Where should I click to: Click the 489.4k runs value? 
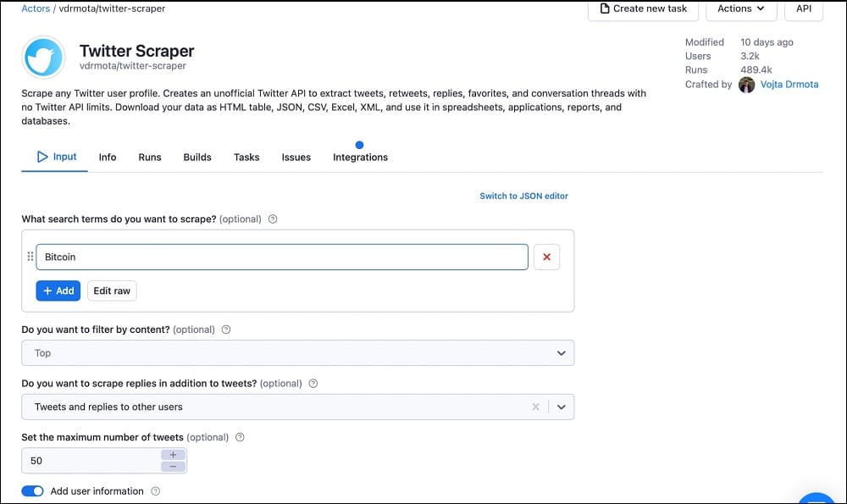[x=756, y=70]
